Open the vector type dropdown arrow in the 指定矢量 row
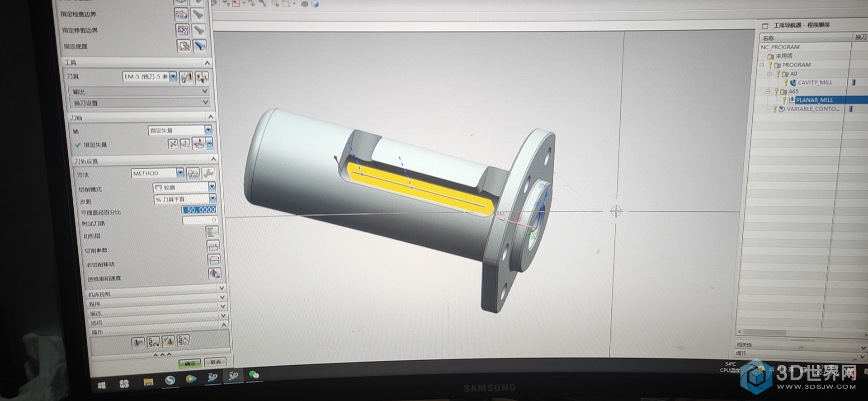 click(x=210, y=144)
